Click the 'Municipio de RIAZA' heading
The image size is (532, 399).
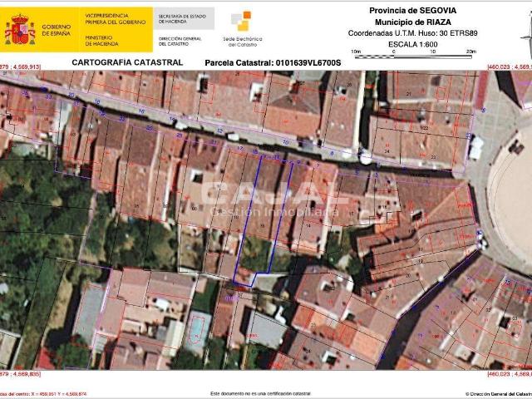412,22
